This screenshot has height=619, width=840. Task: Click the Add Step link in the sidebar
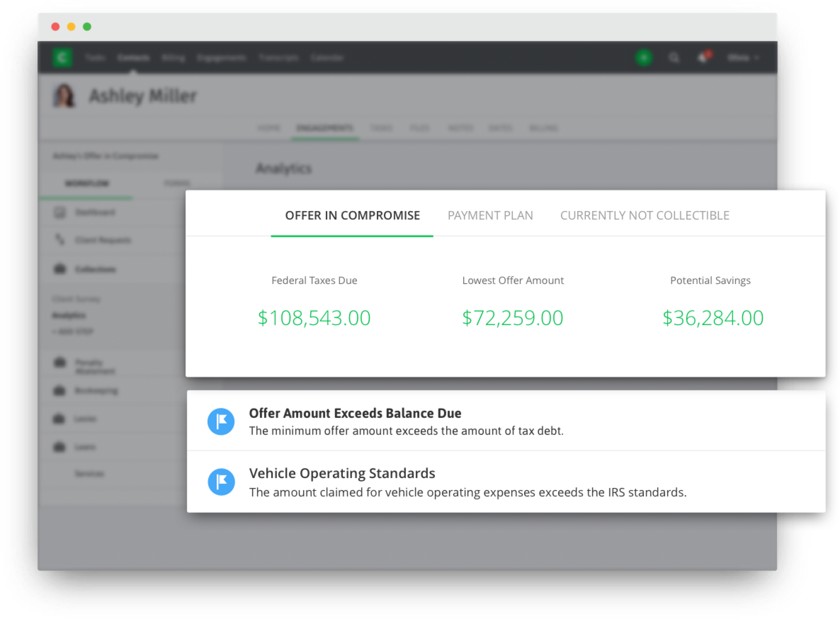(73, 331)
